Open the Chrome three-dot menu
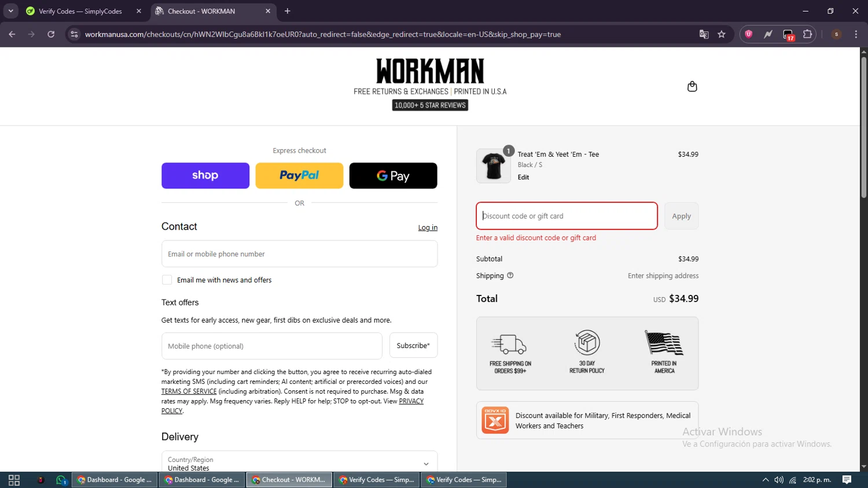868x488 pixels. [x=856, y=34]
